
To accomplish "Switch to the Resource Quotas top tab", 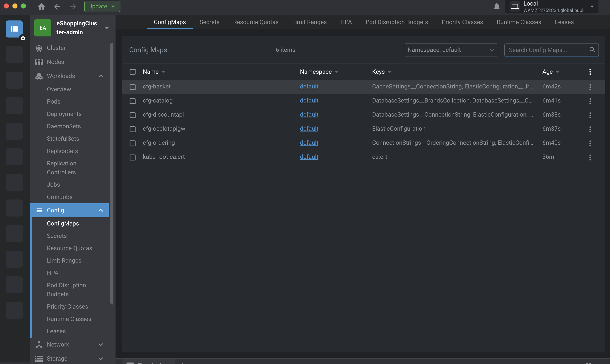I will click(256, 22).
